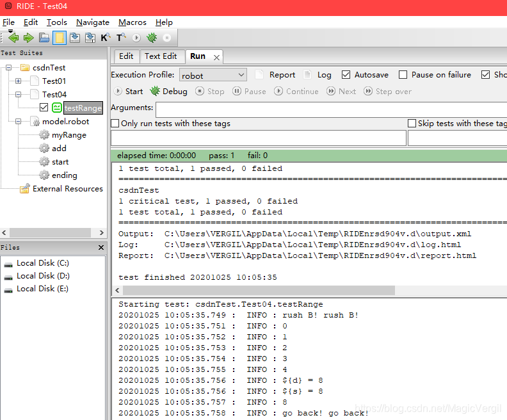Open Local Disk (E:)
Screen dimensions: 507x420
click(x=42, y=289)
